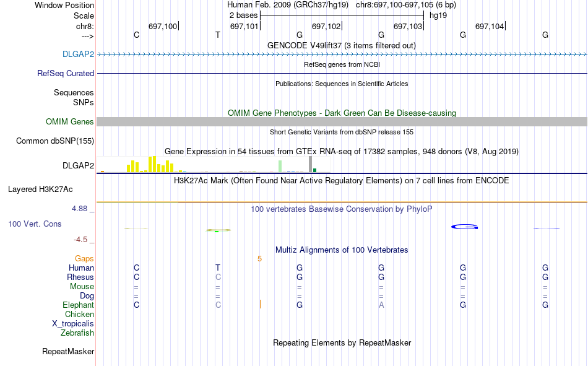Click the Human species label
The width and height of the screenshot is (588, 366).
[81, 268]
